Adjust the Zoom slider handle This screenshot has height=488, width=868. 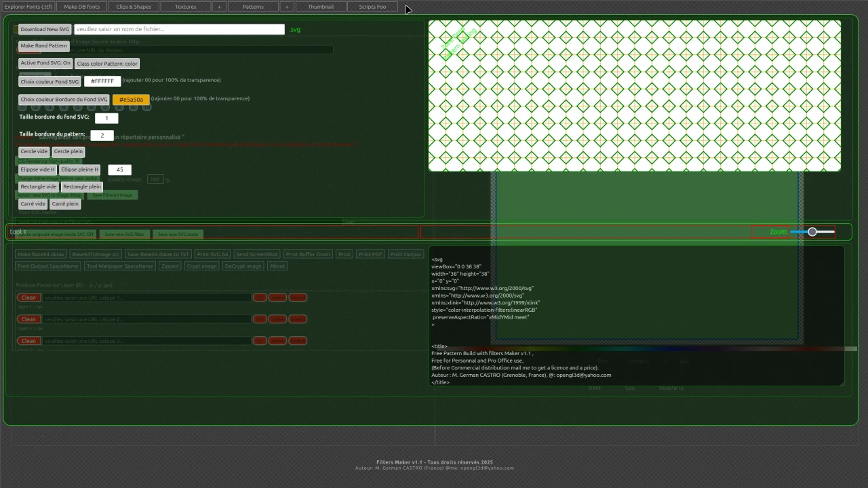pos(812,232)
